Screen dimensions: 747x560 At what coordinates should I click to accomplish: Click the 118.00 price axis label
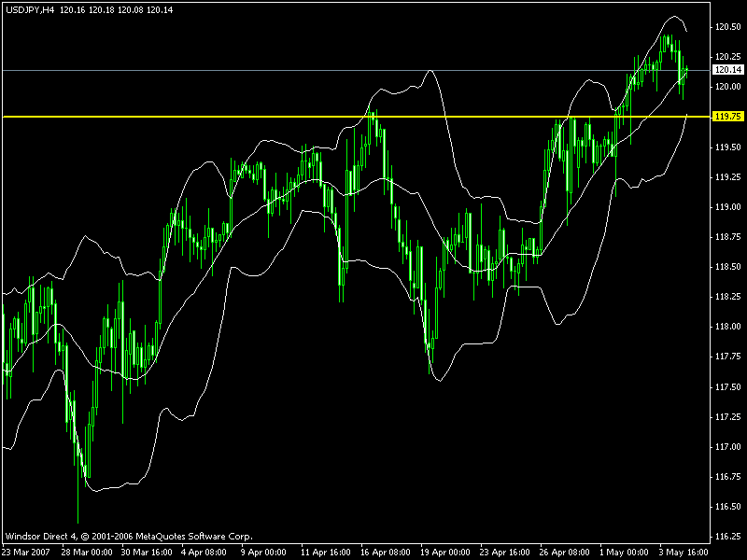coord(728,327)
